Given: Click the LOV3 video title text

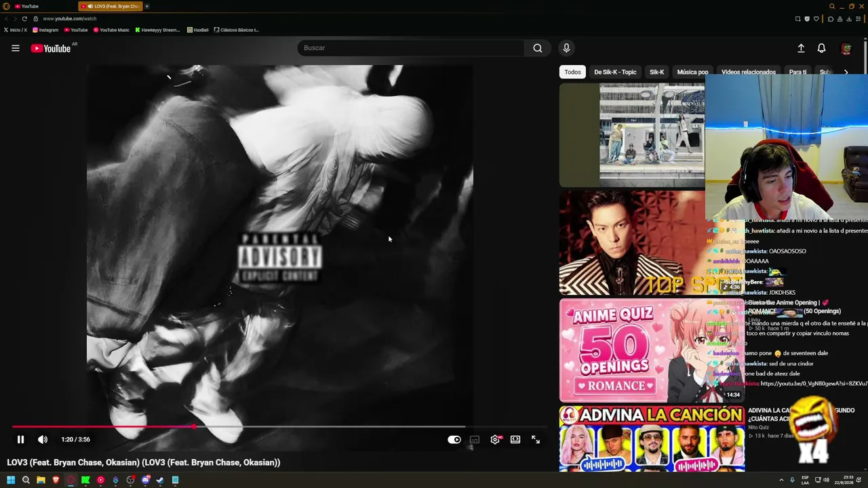Looking at the screenshot, I should (x=144, y=463).
